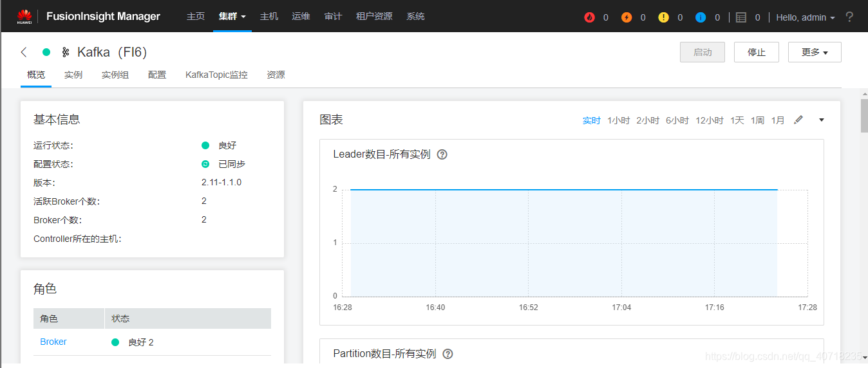Select the 1月 time range
Screen dimensions: 868x368
click(x=778, y=120)
